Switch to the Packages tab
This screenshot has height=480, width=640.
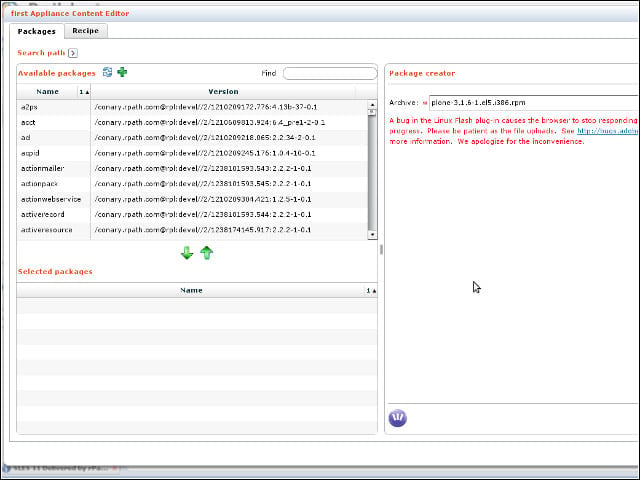pyautogui.click(x=37, y=31)
